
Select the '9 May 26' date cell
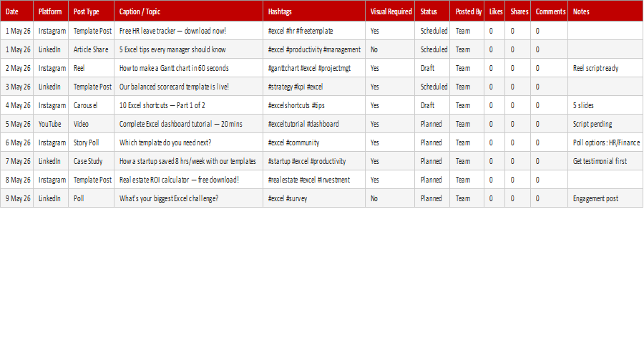pyautogui.click(x=17, y=198)
